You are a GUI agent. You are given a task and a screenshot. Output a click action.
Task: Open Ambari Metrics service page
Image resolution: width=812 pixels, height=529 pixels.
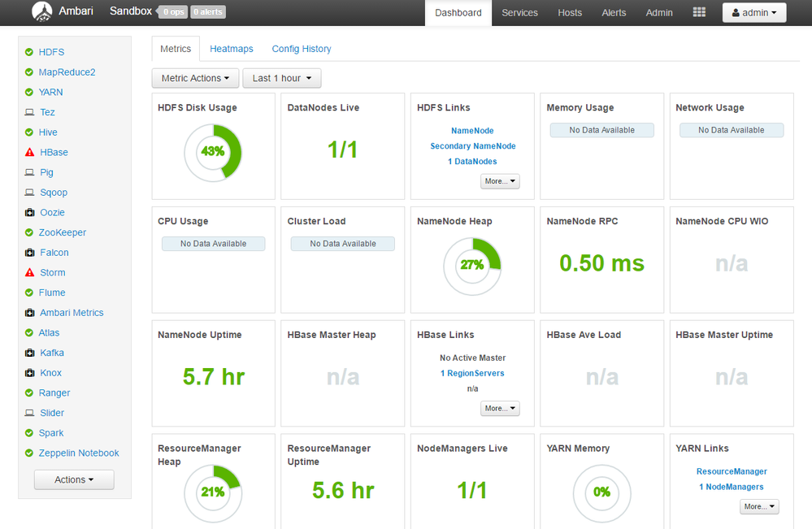[x=72, y=313]
